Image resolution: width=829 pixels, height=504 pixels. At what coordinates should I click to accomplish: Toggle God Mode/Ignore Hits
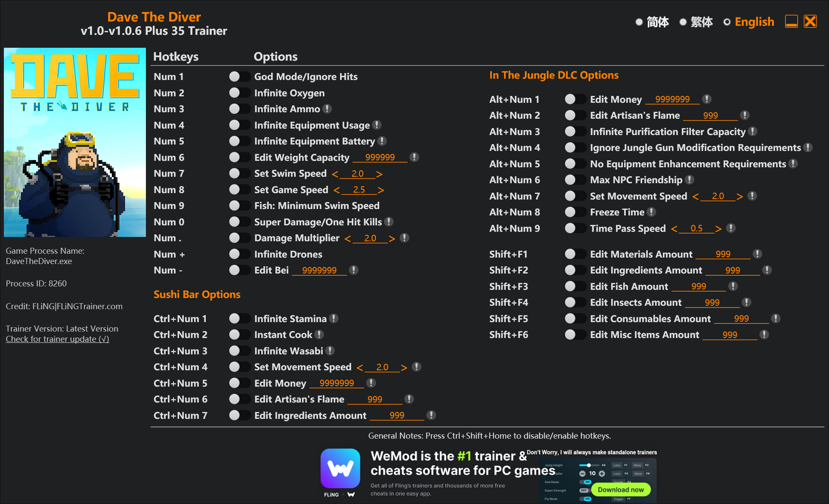coord(239,77)
